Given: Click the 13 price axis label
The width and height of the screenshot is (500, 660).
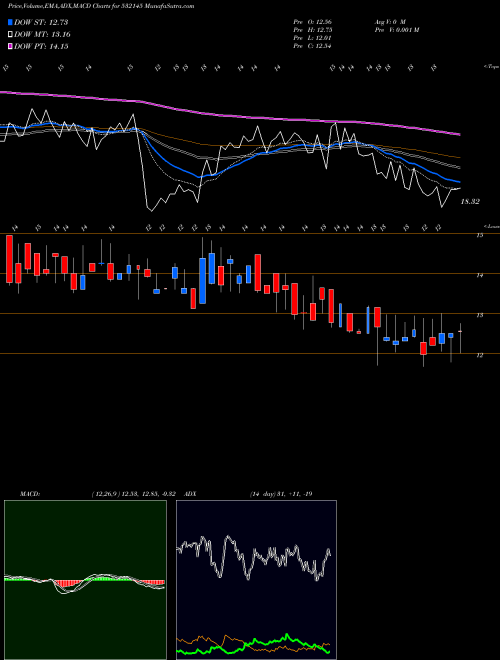Looking at the screenshot, I should (x=479, y=315).
